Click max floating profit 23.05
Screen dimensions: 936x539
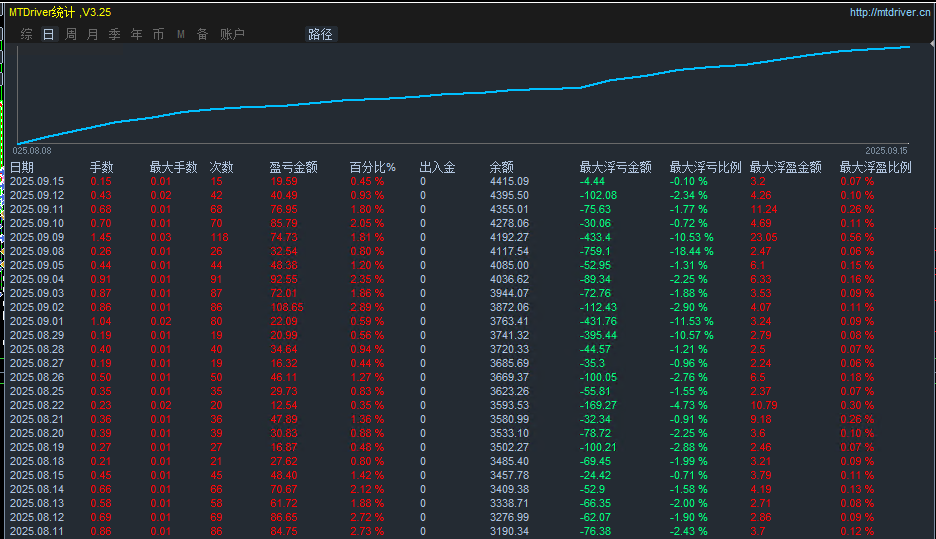tap(764, 237)
